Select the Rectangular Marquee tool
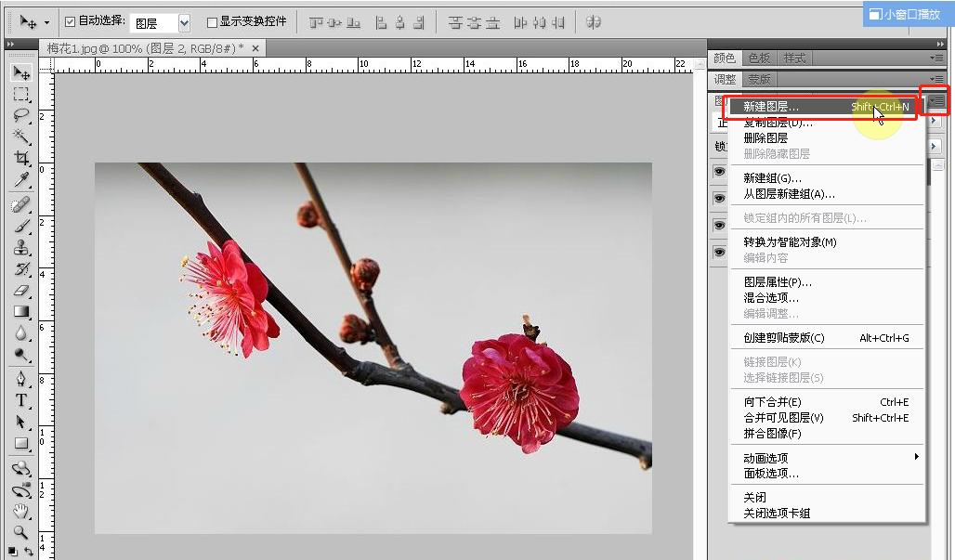 pyautogui.click(x=20, y=95)
